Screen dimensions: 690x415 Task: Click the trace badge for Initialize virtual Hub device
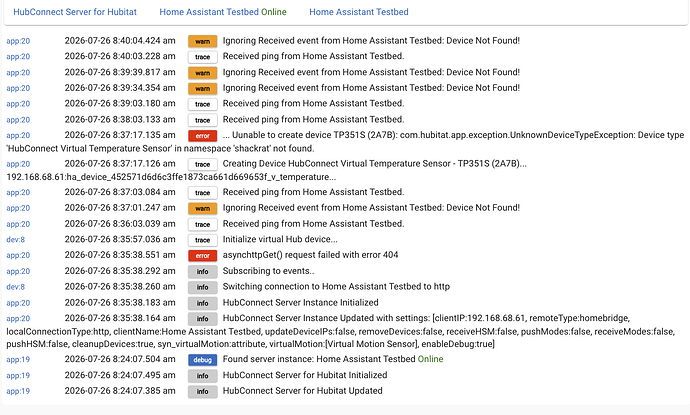click(202, 240)
